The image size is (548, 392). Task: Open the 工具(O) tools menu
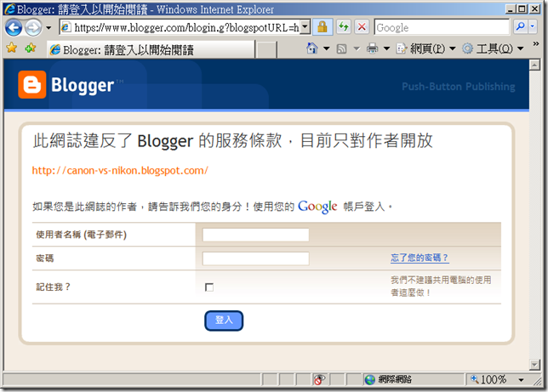click(494, 48)
